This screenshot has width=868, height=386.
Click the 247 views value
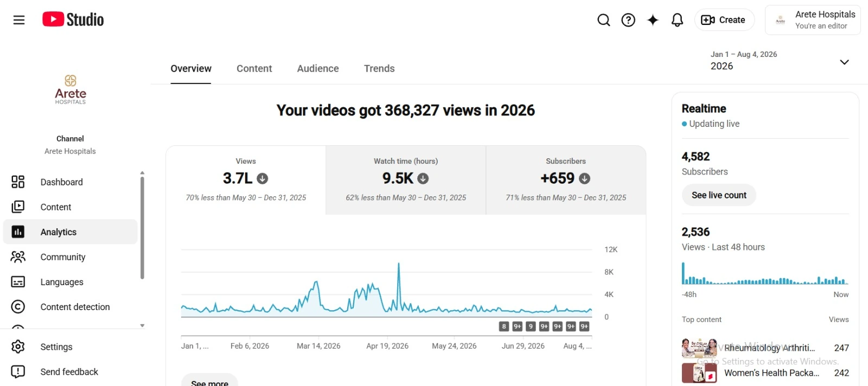[x=841, y=348]
